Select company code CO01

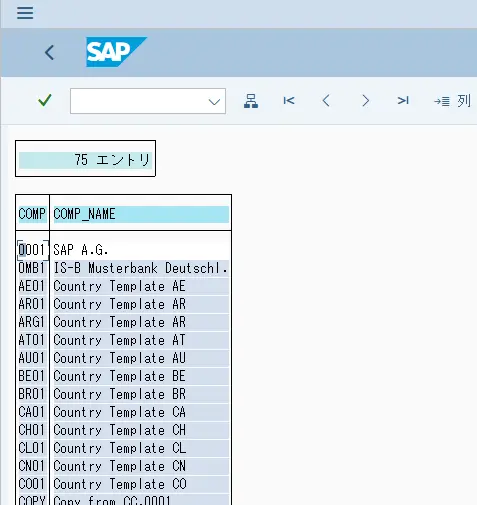point(32,484)
